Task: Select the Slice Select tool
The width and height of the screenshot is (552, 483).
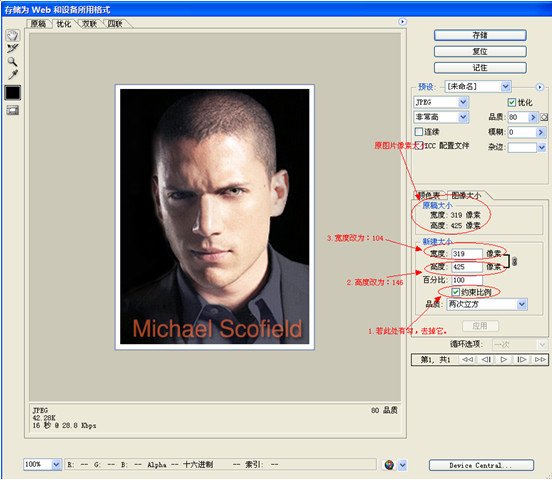Action: (x=13, y=49)
